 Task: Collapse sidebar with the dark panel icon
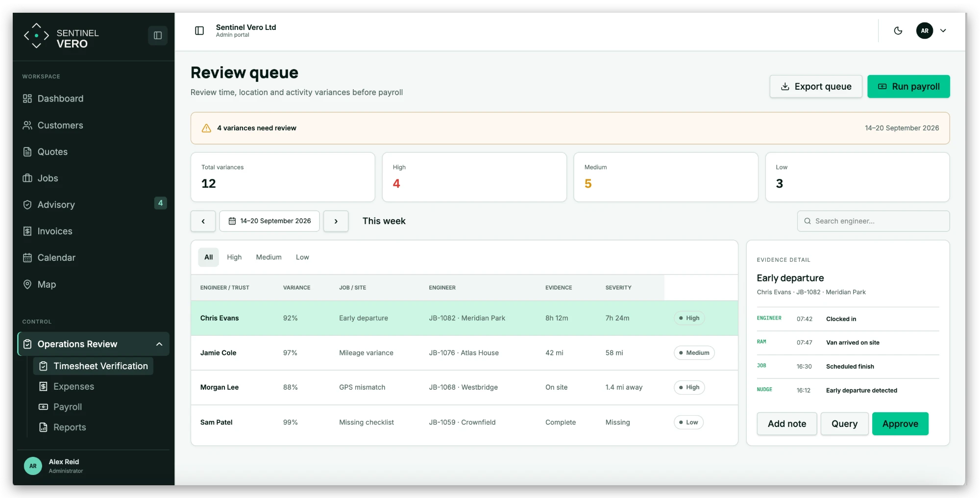[158, 35]
